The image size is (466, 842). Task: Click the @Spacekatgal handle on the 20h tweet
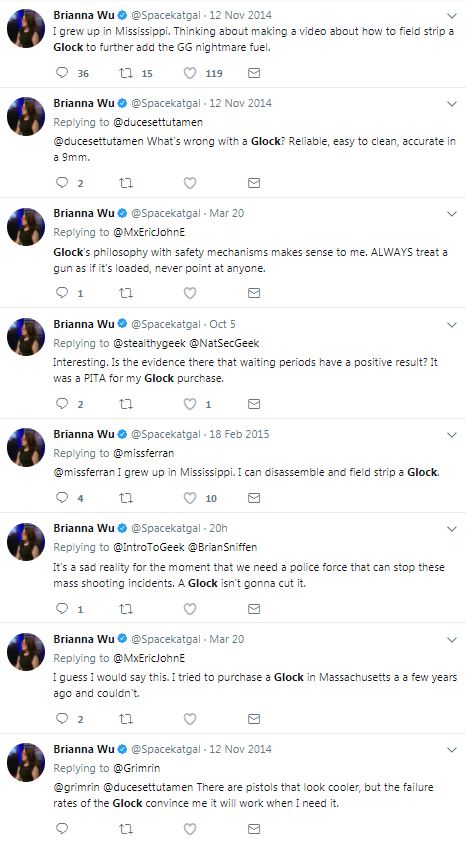coord(166,528)
